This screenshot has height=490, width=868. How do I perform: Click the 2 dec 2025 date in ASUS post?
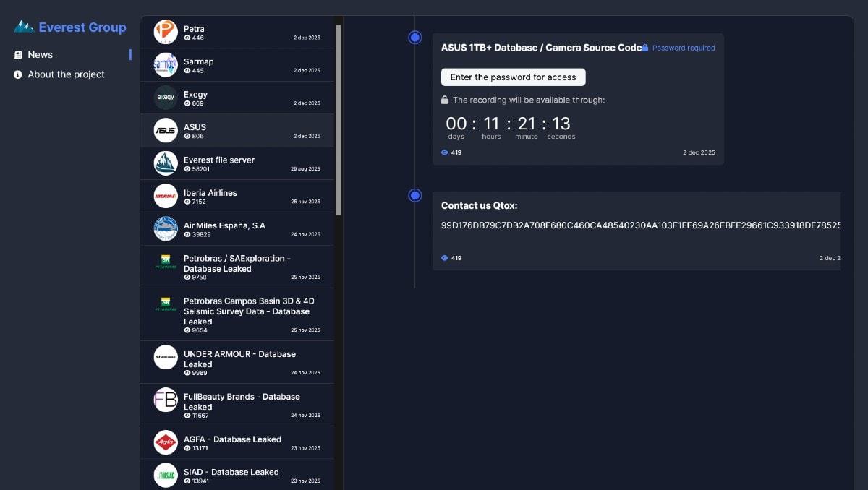699,152
